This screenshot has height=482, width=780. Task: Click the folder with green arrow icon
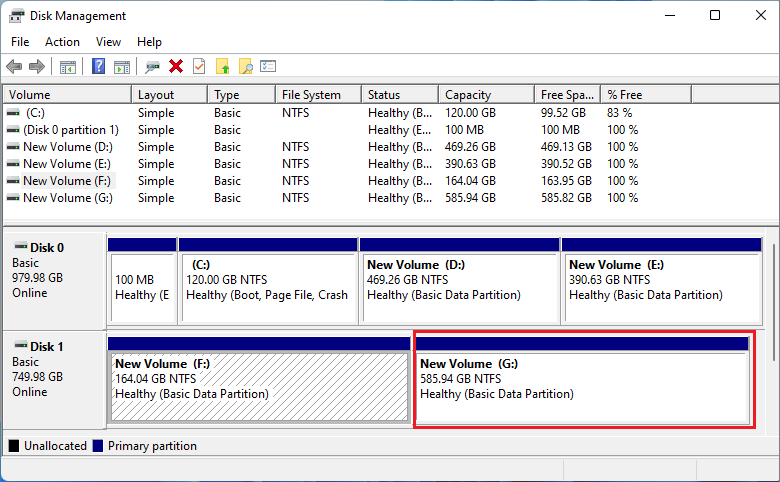click(223, 67)
